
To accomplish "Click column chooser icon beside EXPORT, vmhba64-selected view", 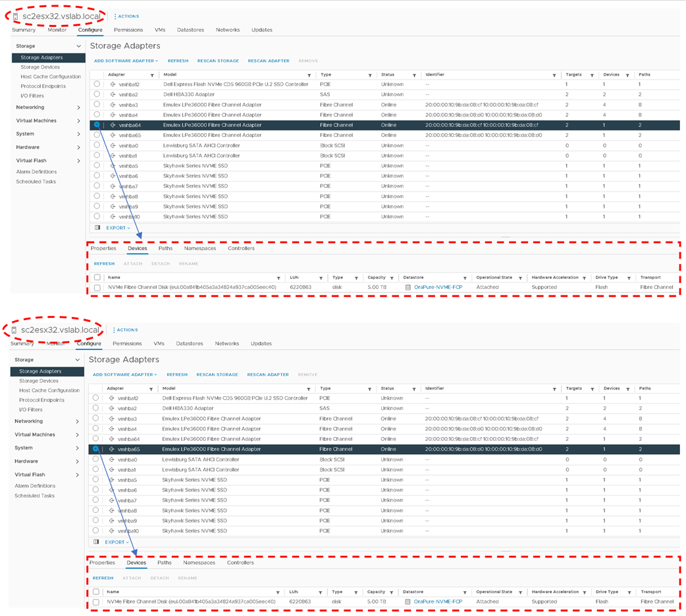I will [x=97, y=228].
